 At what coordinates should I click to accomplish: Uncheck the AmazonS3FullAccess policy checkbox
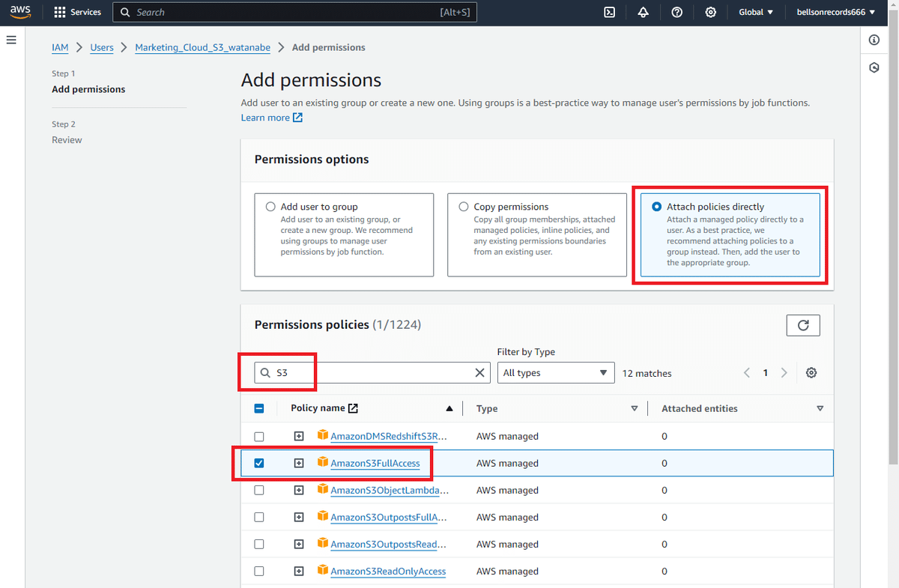point(259,463)
